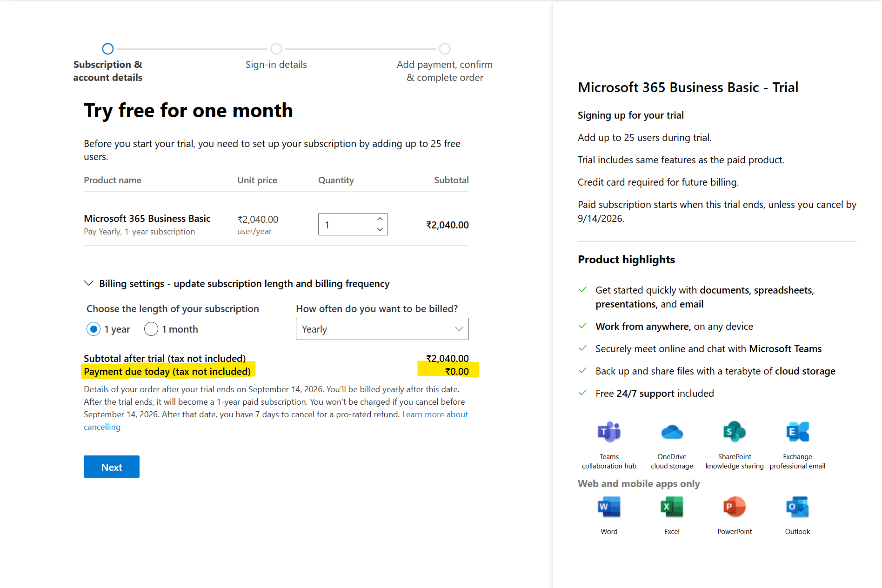This screenshot has width=882, height=588.
Task: Click the SharePoint knowledge sharing icon
Action: point(735,432)
